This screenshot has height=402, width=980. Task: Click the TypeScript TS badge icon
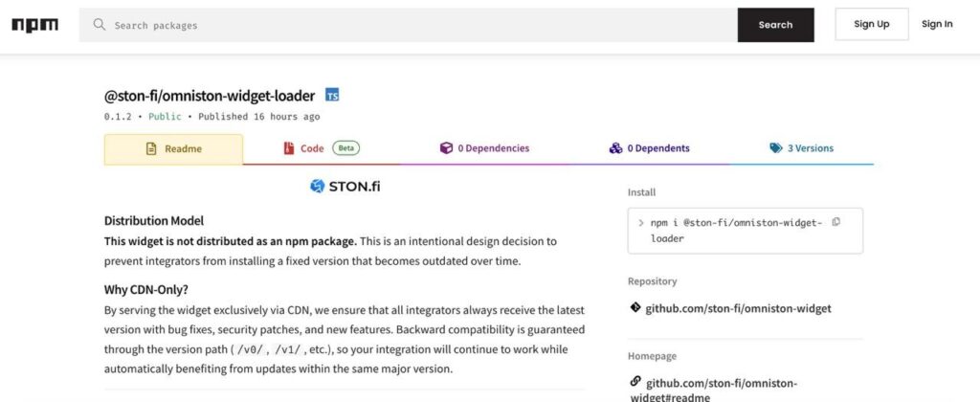point(332,95)
